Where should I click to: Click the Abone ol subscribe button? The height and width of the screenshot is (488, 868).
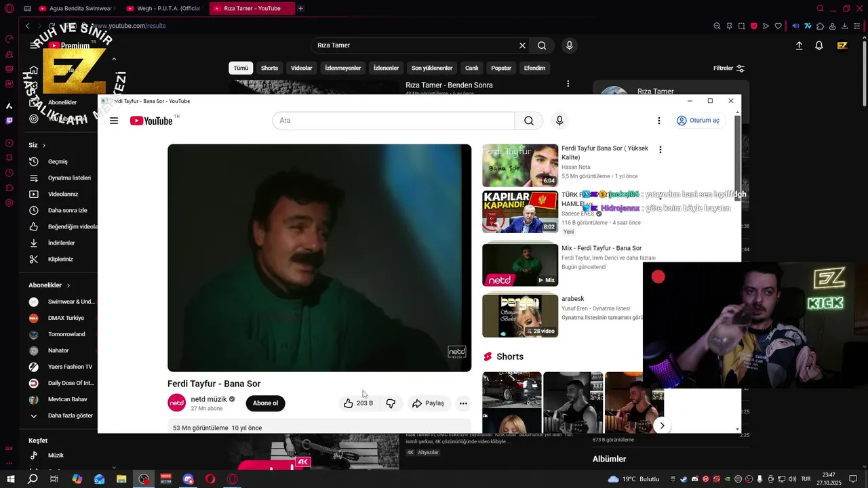265,403
